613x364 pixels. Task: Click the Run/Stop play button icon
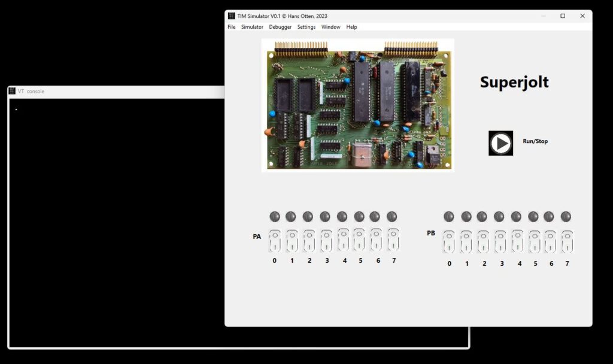coord(500,143)
